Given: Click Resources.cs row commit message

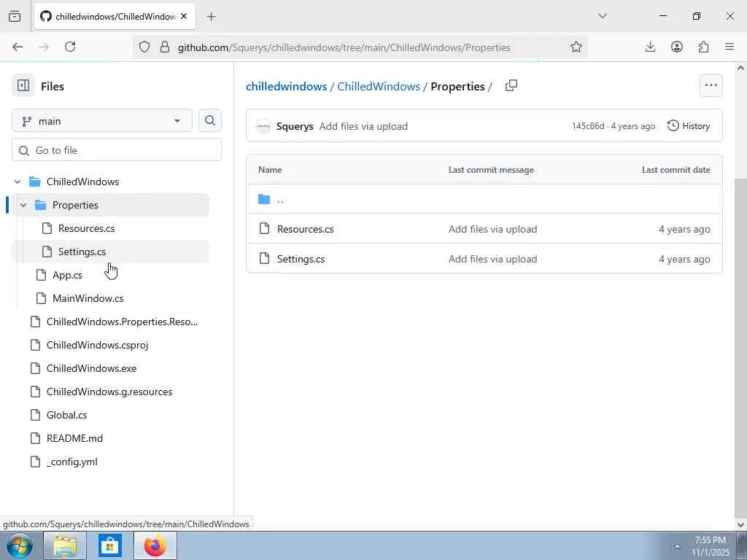Looking at the screenshot, I should (x=492, y=229).
